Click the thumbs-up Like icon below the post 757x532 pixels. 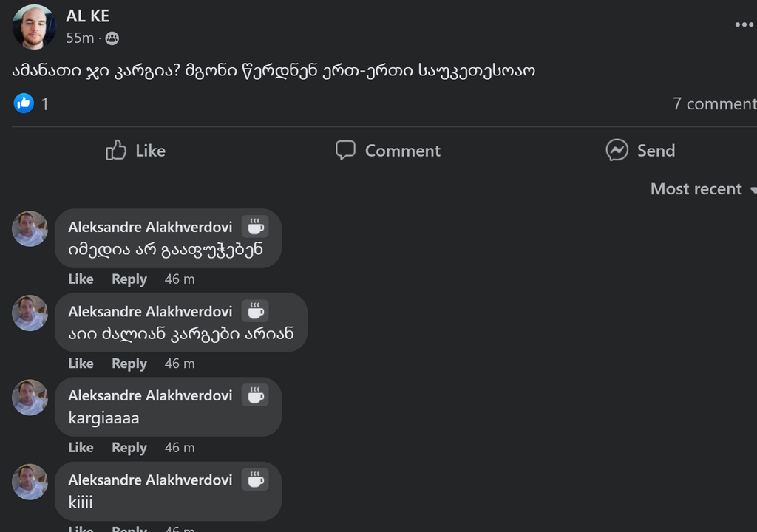pyautogui.click(x=118, y=150)
